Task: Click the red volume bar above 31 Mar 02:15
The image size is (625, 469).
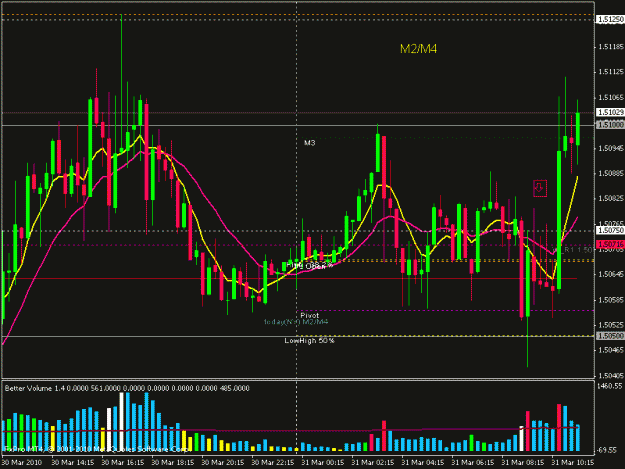Action: coord(384,436)
